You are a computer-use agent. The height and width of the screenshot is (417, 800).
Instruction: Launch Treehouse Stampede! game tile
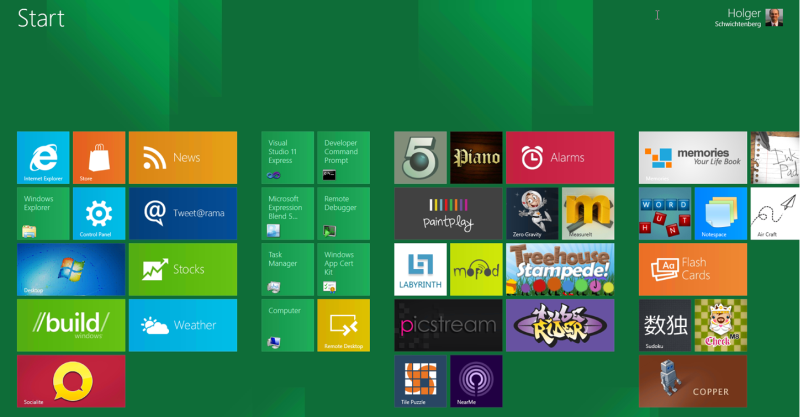(x=560, y=269)
